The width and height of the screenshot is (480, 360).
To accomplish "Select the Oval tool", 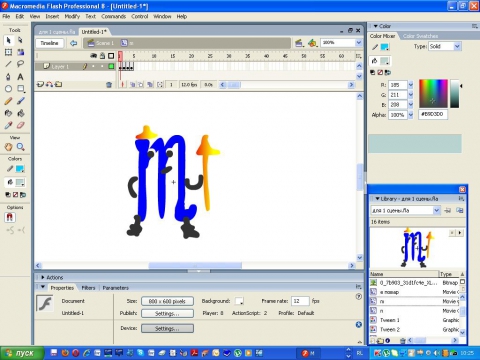I will pyautogui.click(x=8, y=89).
